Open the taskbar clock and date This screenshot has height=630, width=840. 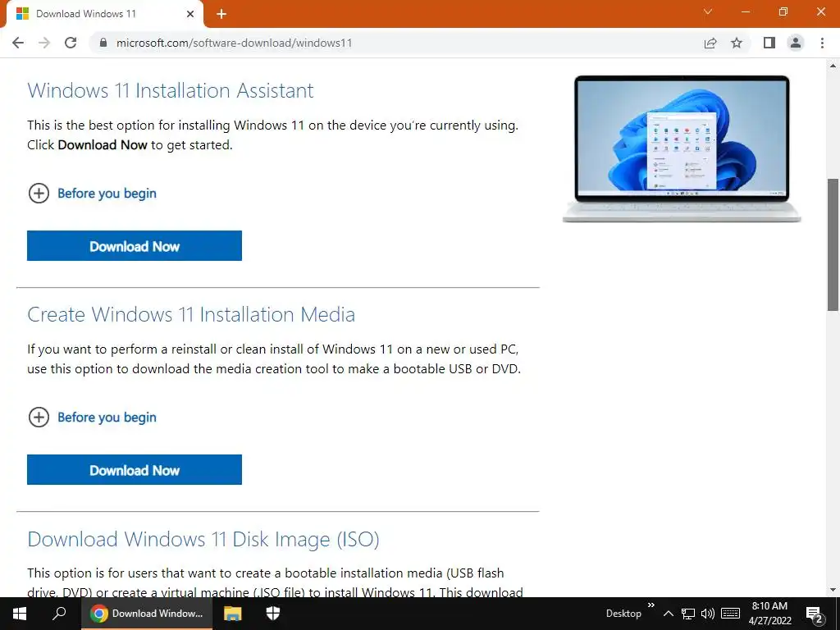point(769,614)
